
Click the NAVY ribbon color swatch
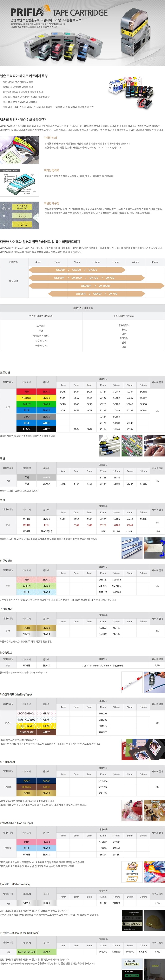pos(27,781)
